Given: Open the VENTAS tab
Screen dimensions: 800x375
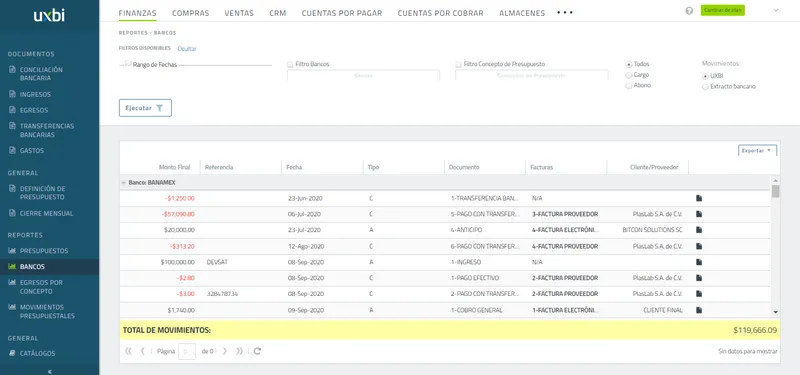Looking at the screenshot, I should pyautogui.click(x=239, y=13).
